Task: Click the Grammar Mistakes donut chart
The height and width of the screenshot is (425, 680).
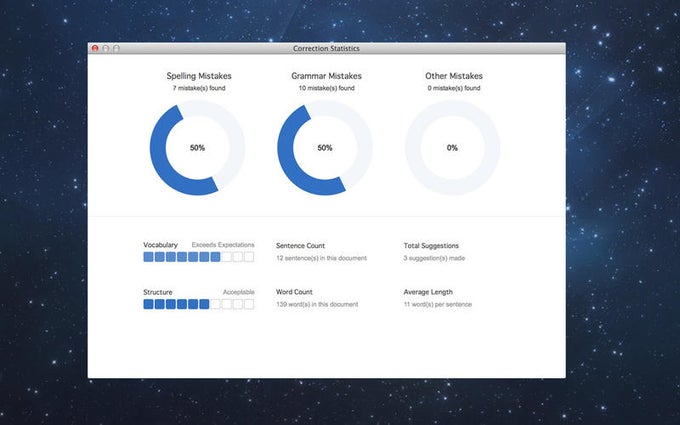Action: pyautogui.click(x=325, y=148)
